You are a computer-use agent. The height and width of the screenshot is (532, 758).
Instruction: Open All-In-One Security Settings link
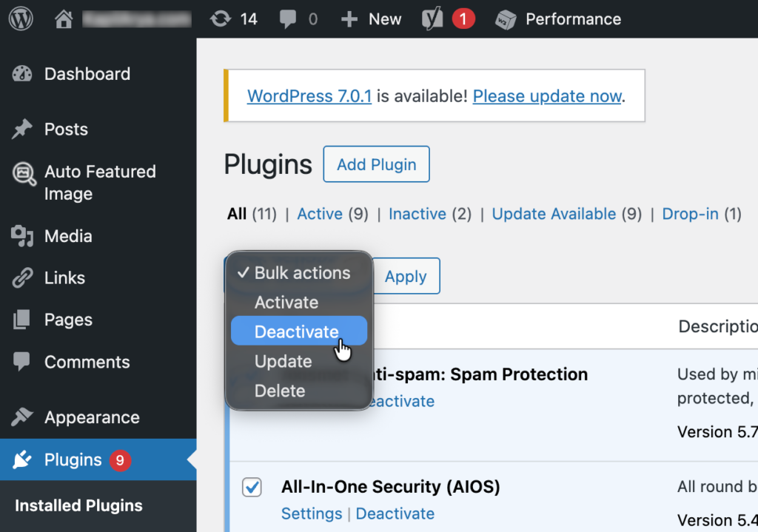(312, 514)
